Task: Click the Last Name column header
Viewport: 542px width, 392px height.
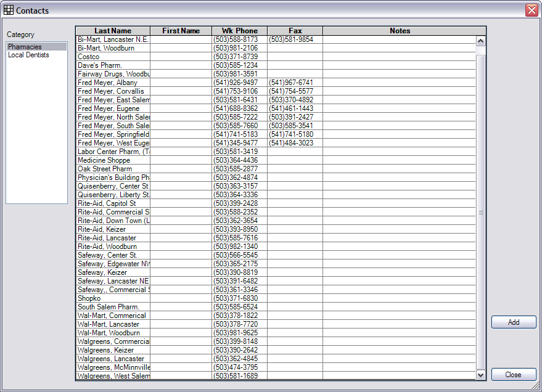Action: (113, 31)
